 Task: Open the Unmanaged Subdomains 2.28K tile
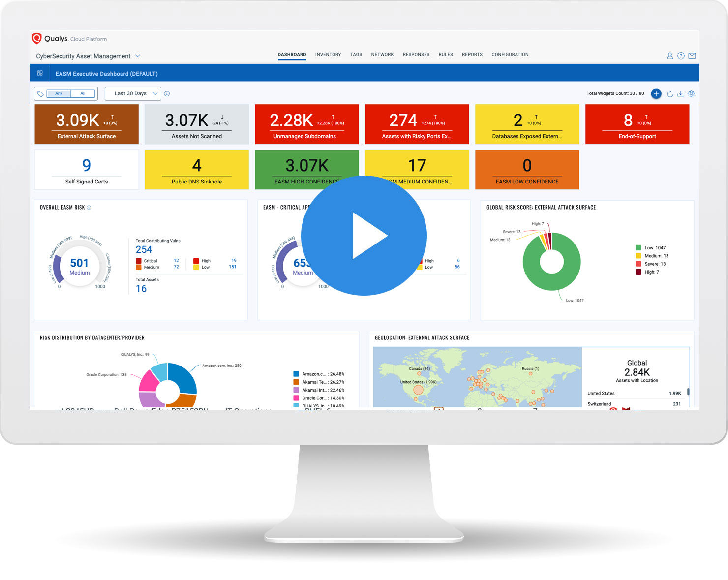click(307, 124)
